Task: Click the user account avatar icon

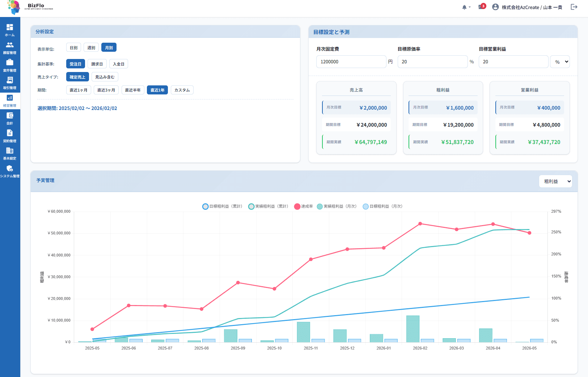Action: pyautogui.click(x=495, y=7)
